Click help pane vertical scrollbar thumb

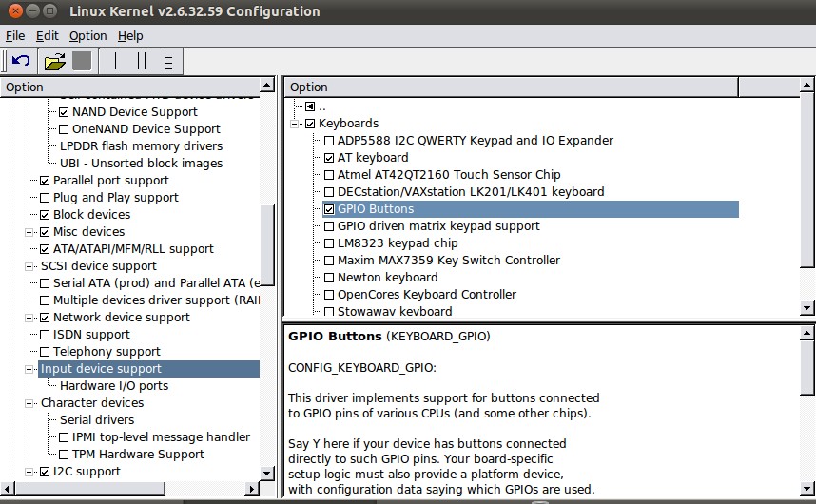click(x=806, y=368)
